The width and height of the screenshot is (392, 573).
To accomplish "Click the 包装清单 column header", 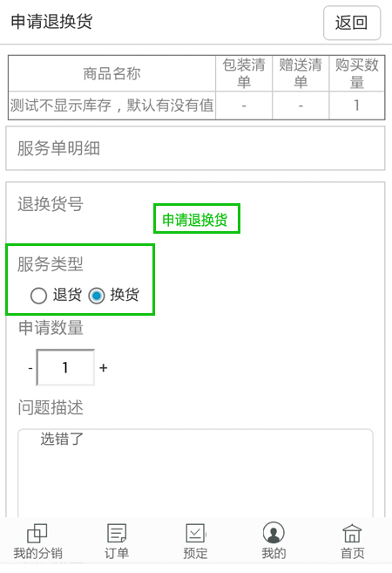I will tap(244, 73).
